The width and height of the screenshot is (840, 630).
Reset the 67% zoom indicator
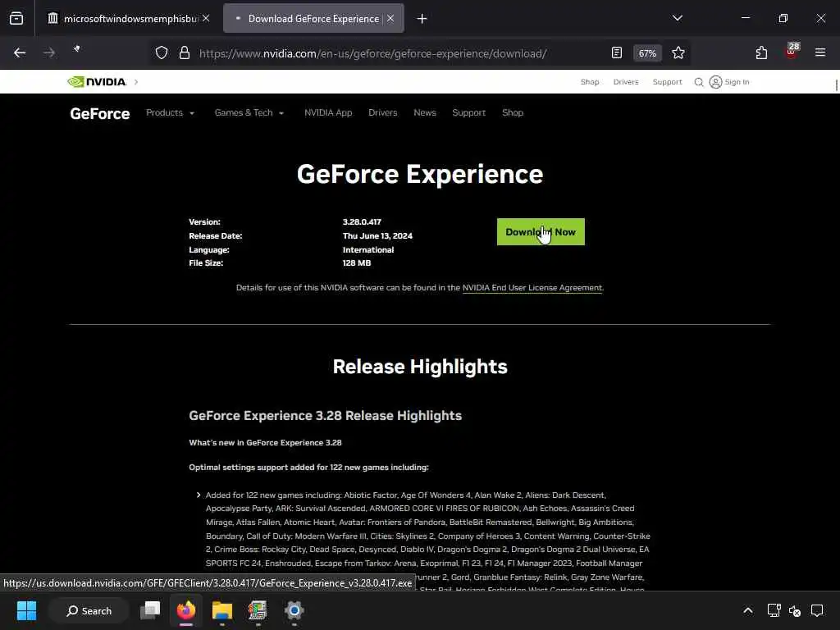(647, 53)
